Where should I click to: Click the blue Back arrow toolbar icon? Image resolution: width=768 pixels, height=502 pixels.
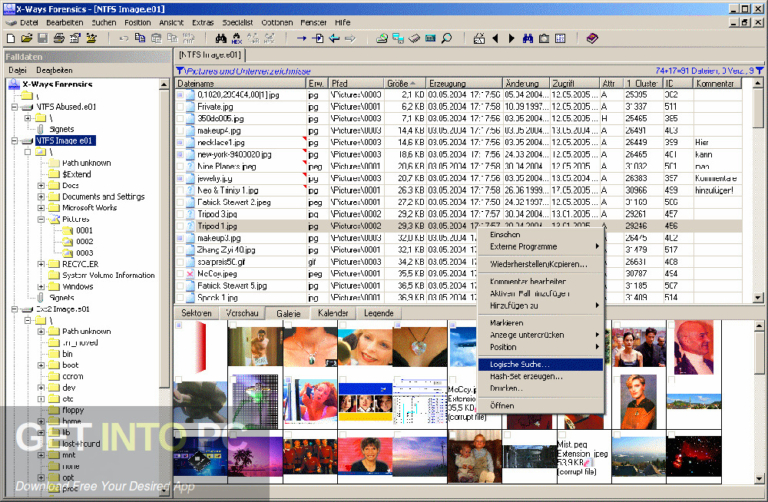[334, 38]
